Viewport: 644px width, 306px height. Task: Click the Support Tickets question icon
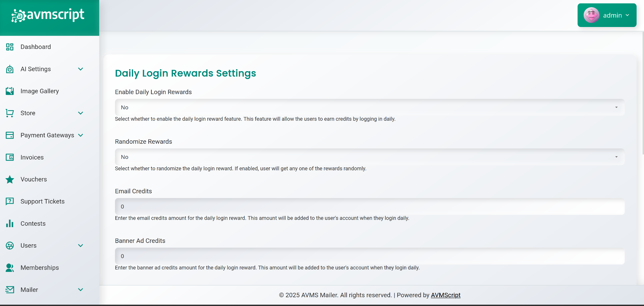pyautogui.click(x=10, y=201)
